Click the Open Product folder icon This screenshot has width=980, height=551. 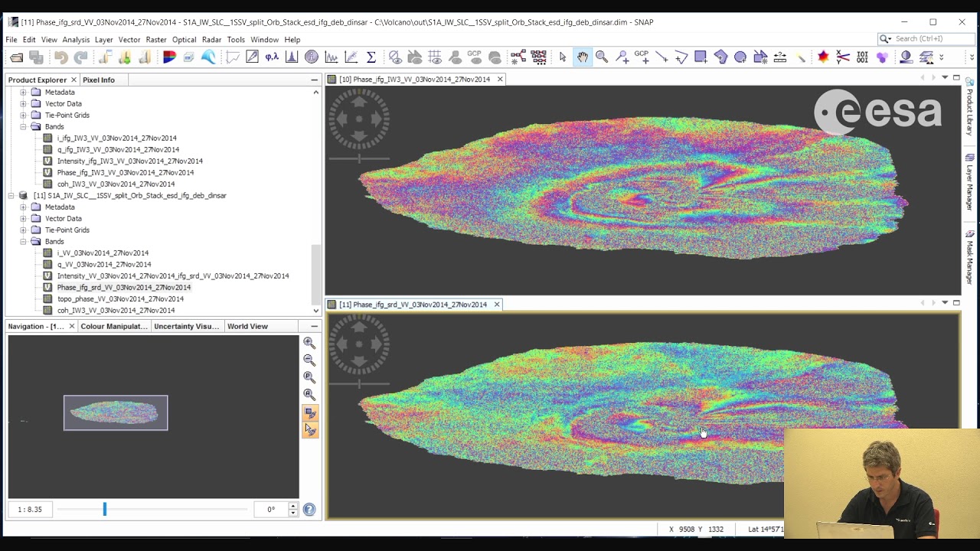pyautogui.click(x=16, y=57)
